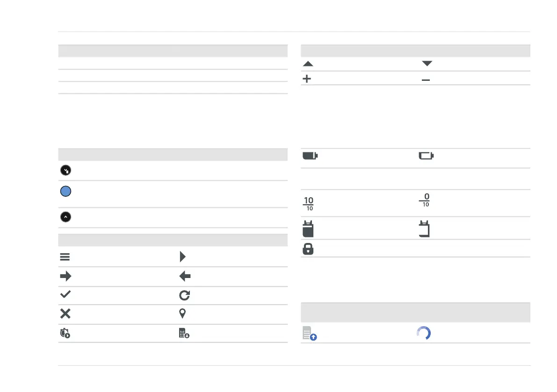Click the plus sign icon
This screenshot has width=557, height=392.
[x=307, y=79]
